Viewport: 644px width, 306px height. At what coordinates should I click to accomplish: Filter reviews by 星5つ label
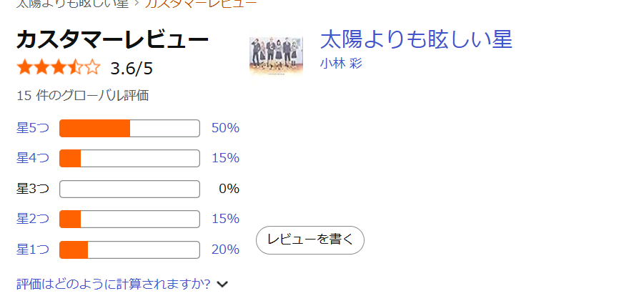33,128
